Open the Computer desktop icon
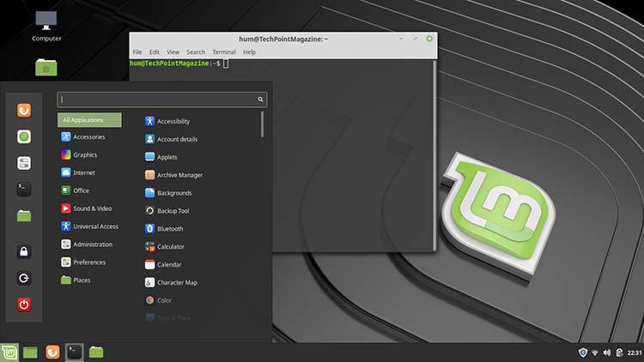644x362 pixels. pos(46,27)
